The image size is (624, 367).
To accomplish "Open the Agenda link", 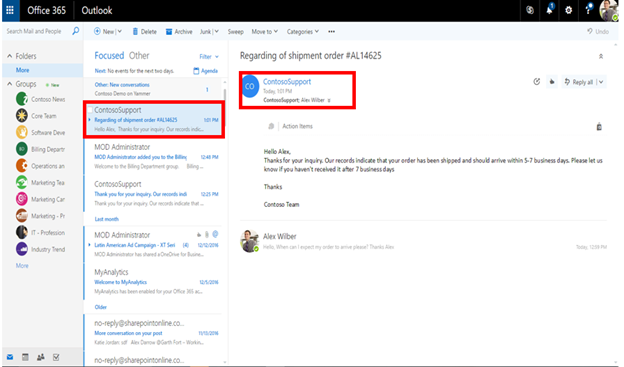I will coord(206,71).
